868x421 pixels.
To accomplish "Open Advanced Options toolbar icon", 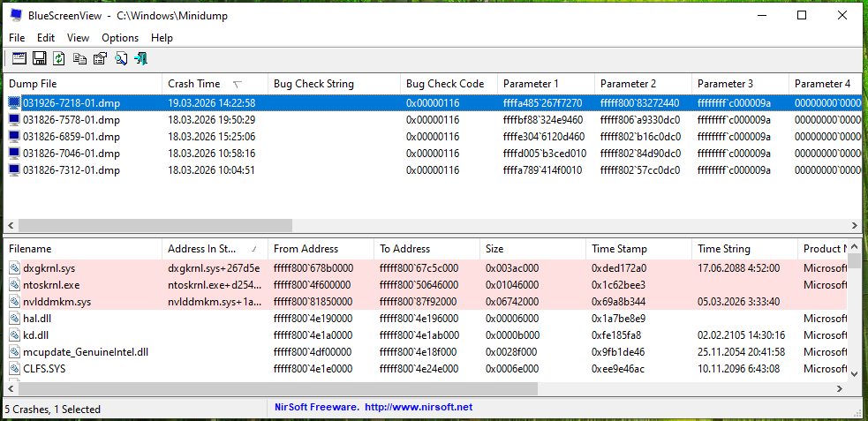I will (x=19, y=58).
